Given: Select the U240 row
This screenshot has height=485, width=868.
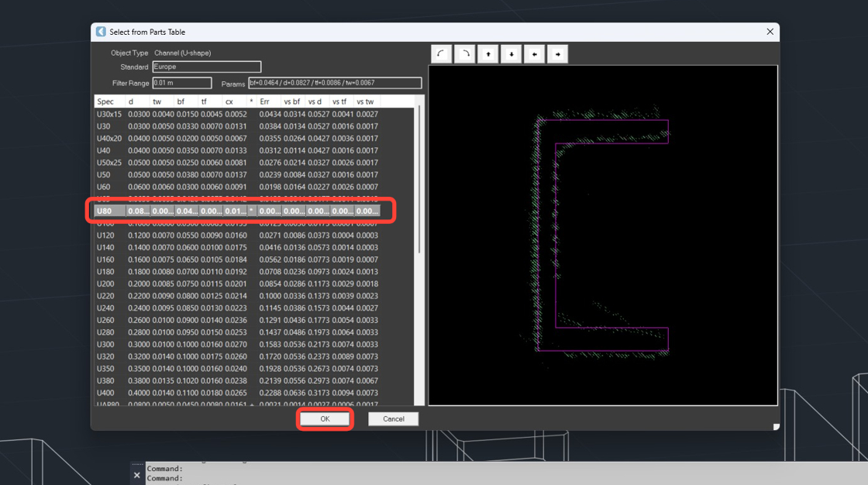Looking at the screenshot, I should pos(237,308).
